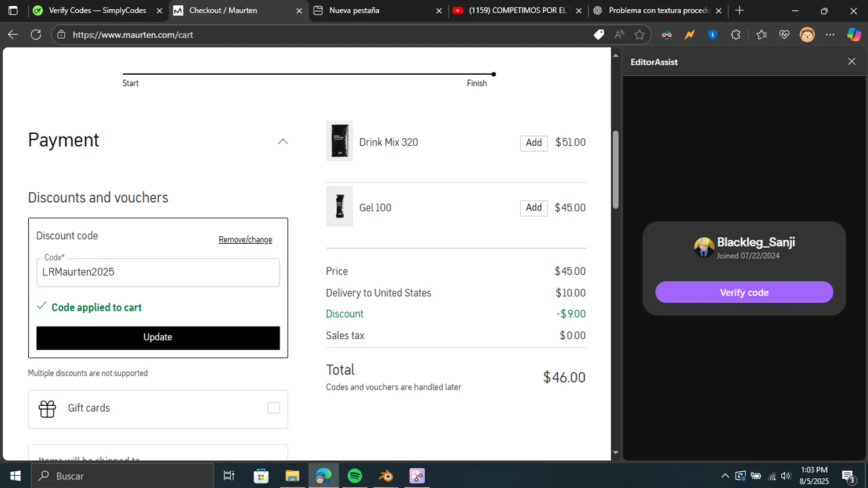The height and width of the screenshot is (488, 868).
Task: Reload the Maurten cart page
Action: click(36, 35)
